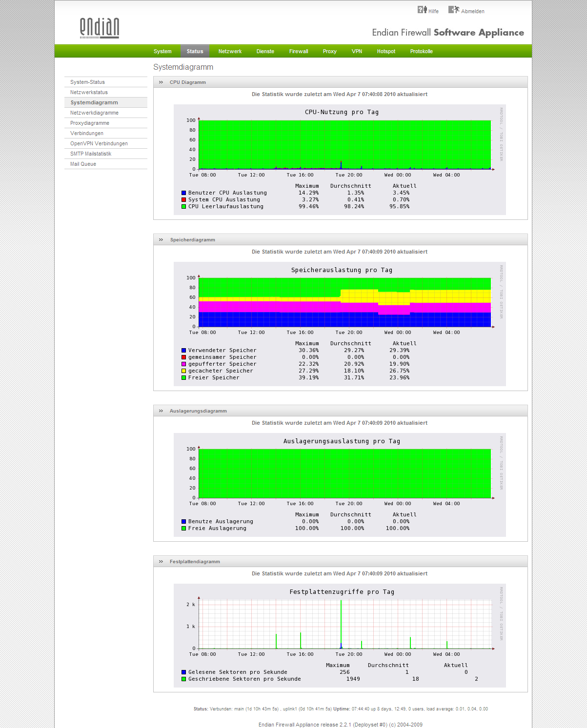Open the VPN menu tab
Image resolution: width=587 pixels, height=728 pixels.
[x=357, y=51]
